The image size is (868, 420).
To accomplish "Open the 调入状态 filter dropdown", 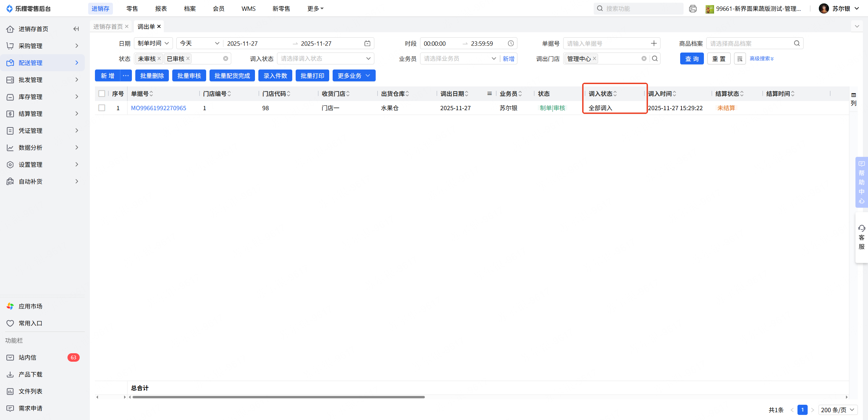I will point(325,59).
